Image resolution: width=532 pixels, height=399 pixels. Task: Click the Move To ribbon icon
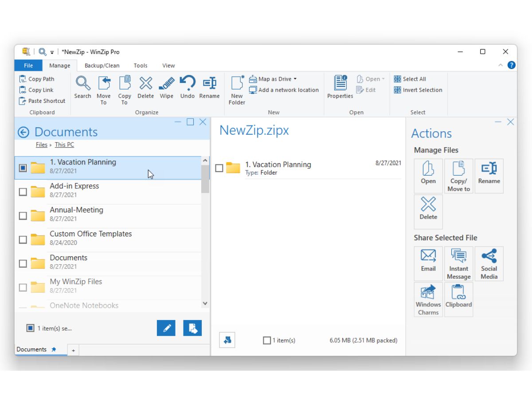point(103,90)
